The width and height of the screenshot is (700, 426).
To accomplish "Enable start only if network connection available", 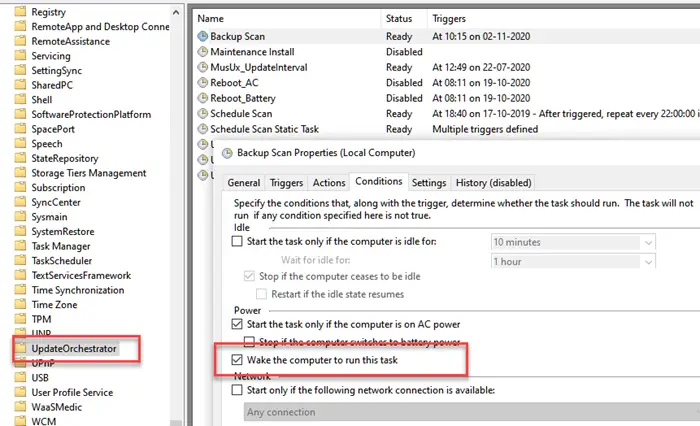I will (x=237, y=390).
